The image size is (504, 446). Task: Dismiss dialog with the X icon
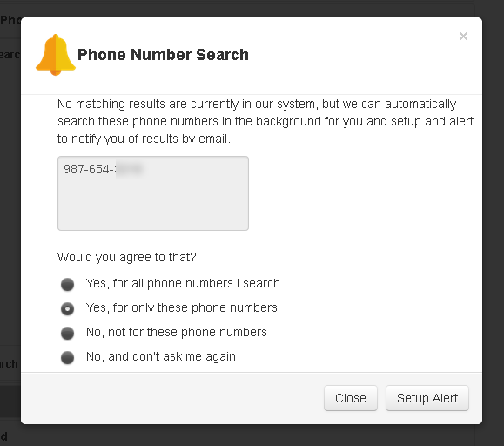point(463,37)
